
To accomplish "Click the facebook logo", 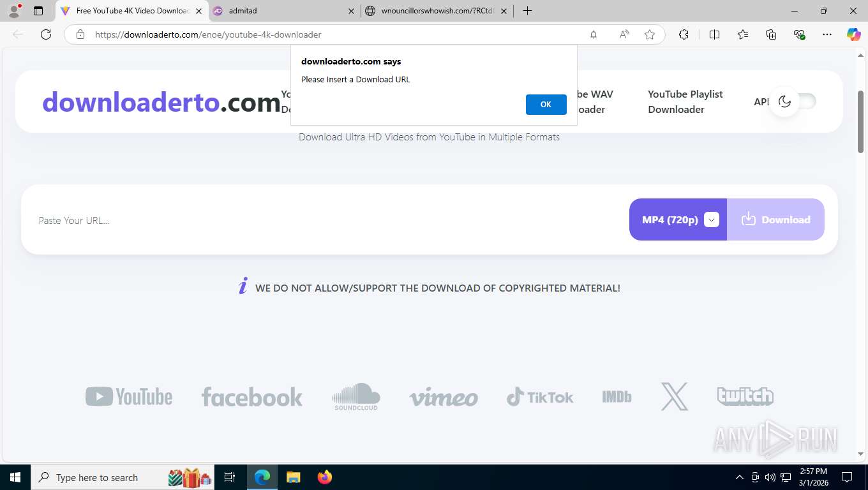I will point(252,397).
